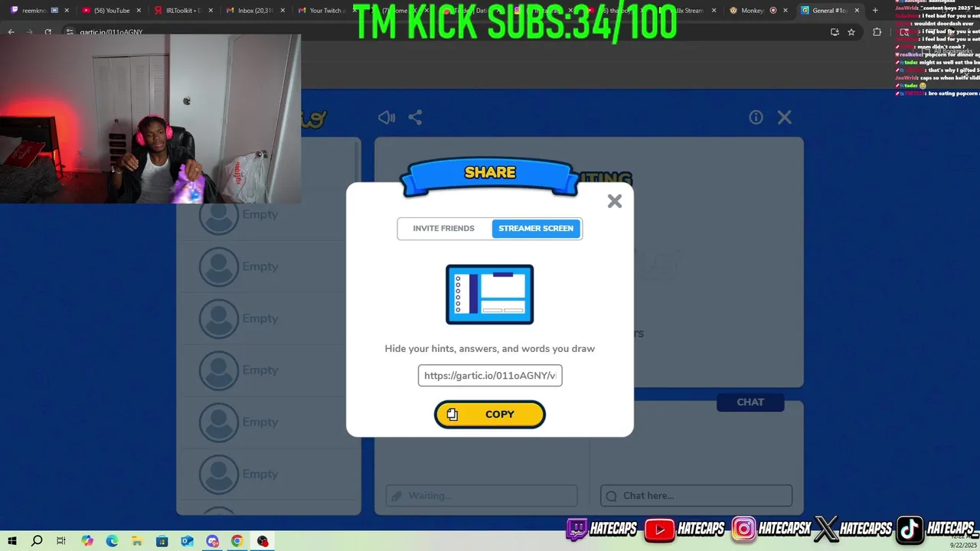
Task: Click the second Empty player slot avatar
Action: coord(219,266)
